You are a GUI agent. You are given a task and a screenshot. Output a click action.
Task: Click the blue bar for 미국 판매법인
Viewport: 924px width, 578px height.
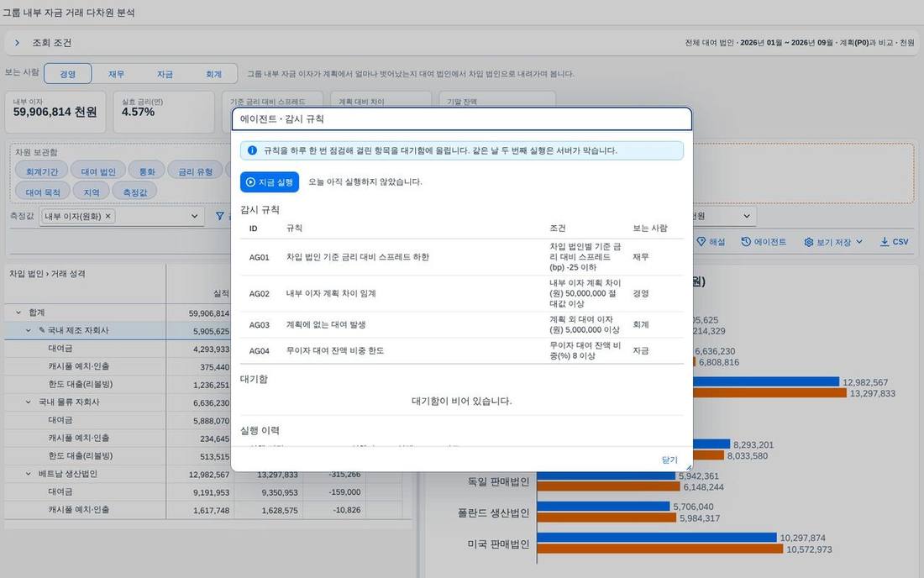[657, 538]
